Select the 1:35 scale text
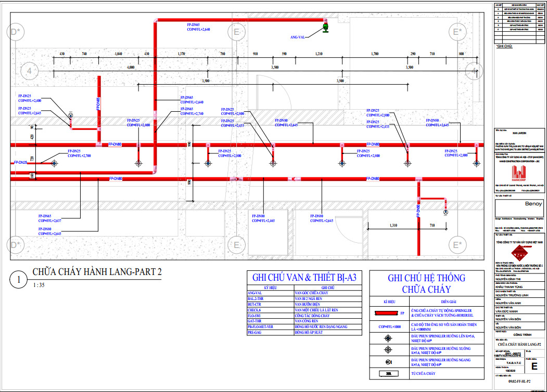 [x=38, y=285]
